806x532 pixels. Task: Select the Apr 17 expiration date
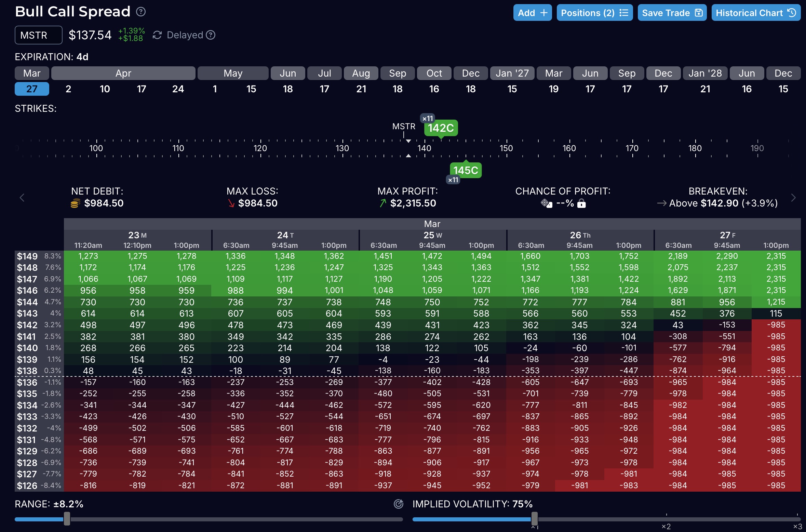[142, 89]
